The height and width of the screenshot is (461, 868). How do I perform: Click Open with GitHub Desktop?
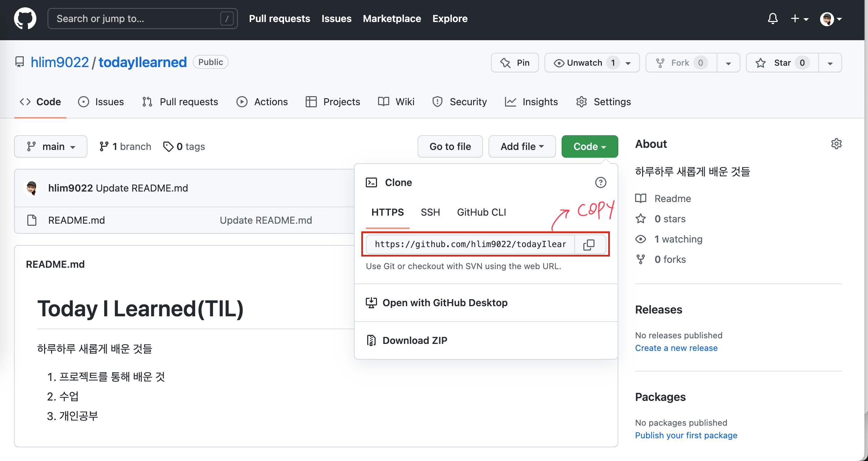pos(444,303)
